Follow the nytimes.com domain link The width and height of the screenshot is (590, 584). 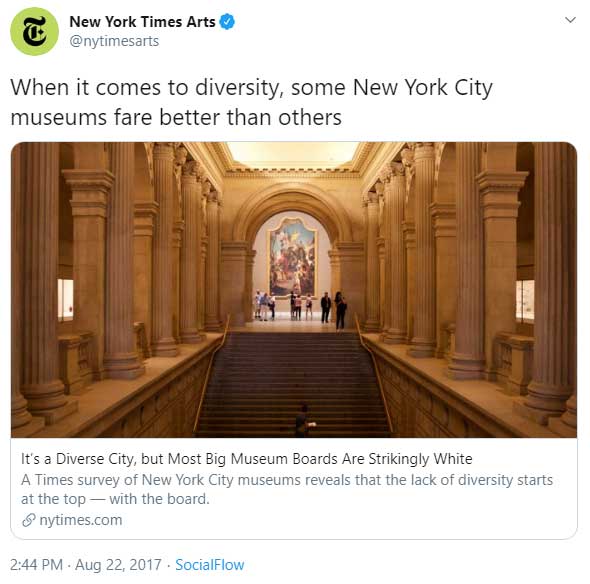coord(81,520)
